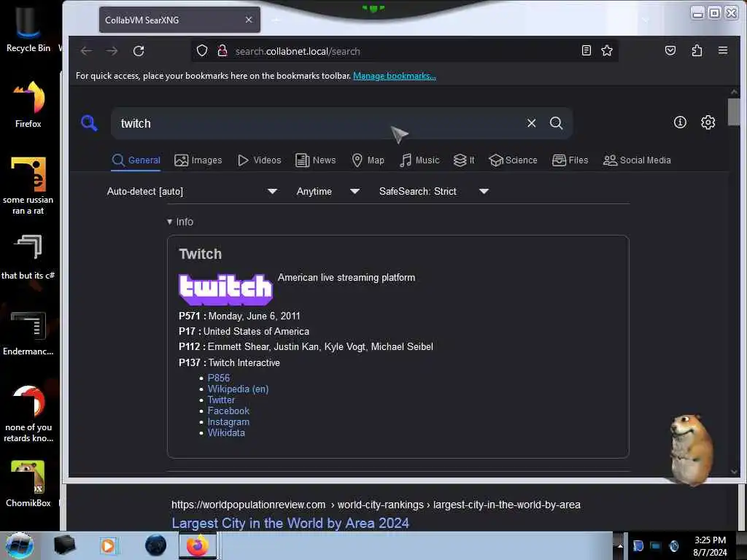747x560 pixels.
Task: Open SearXNG preferences gear icon
Action: [708, 122]
